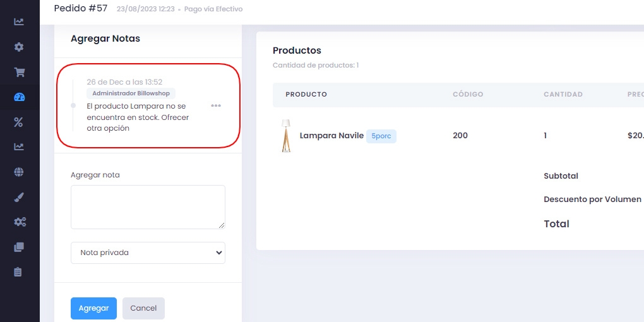
Task: Click the 5porc discount badge
Action: pos(381,136)
